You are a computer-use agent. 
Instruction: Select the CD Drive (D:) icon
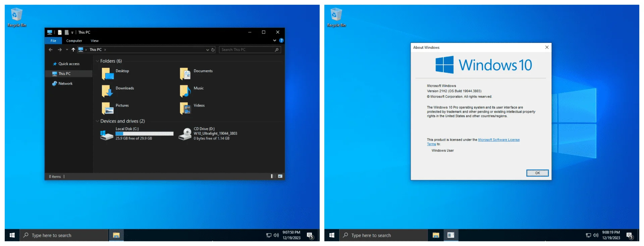point(185,134)
